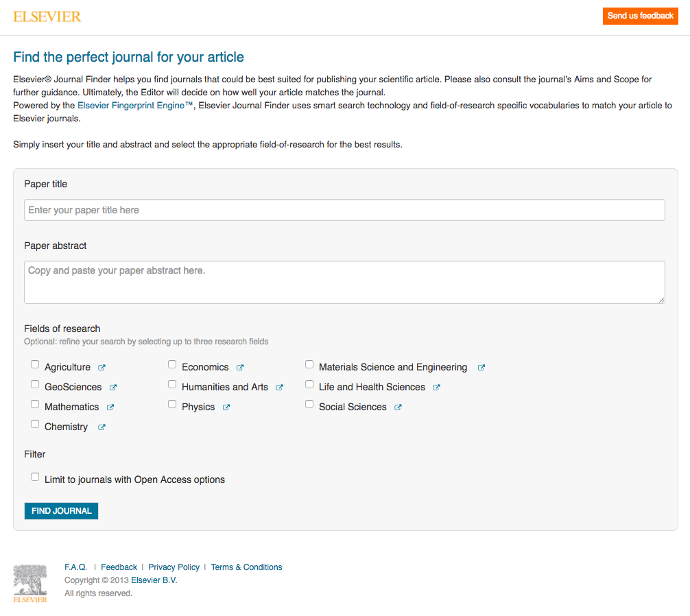
Task: Open Materials Science and Engineering external link icon
Action: coord(481,368)
